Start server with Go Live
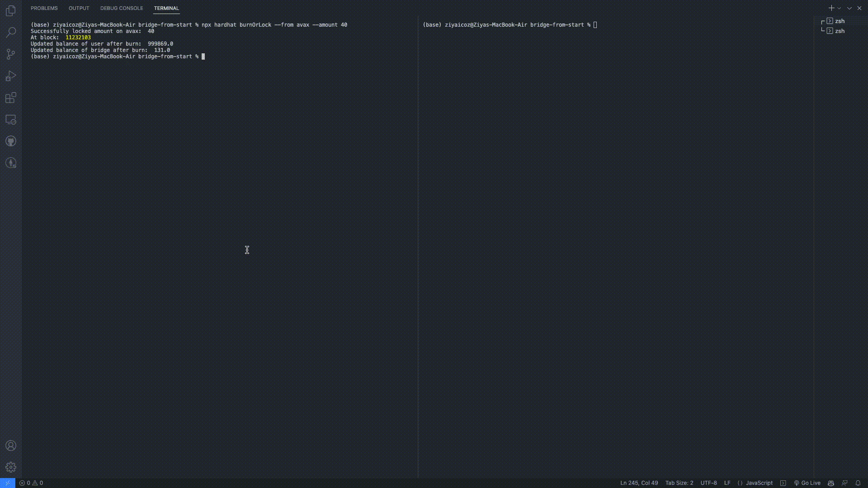 coord(807,483)
